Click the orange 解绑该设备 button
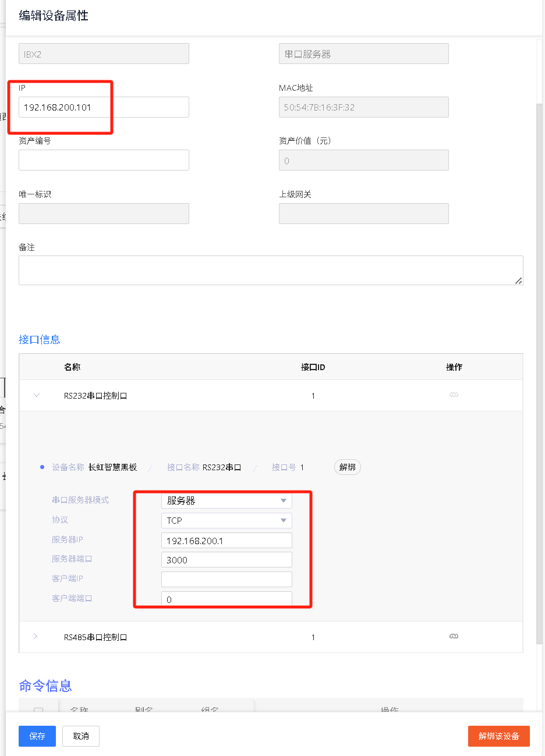The image size is (545, 756). 498,736
